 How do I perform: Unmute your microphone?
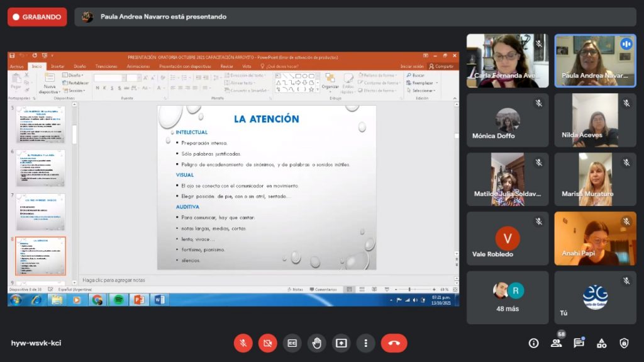243,343
